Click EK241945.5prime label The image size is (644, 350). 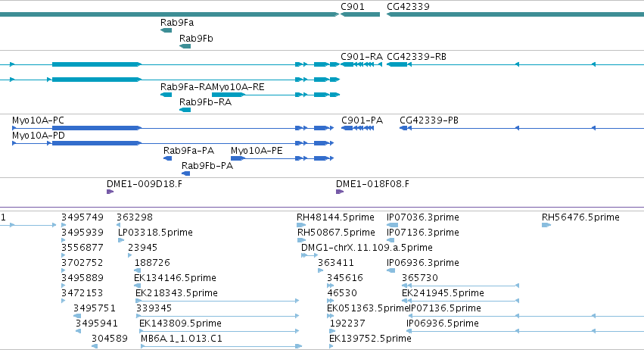443,294
